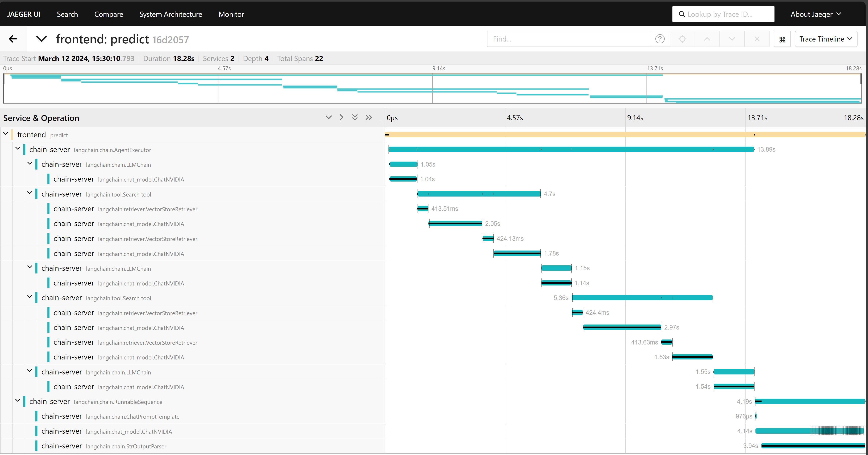
Task: Click the orange frontend predict span bar
Action: (625, 135)
